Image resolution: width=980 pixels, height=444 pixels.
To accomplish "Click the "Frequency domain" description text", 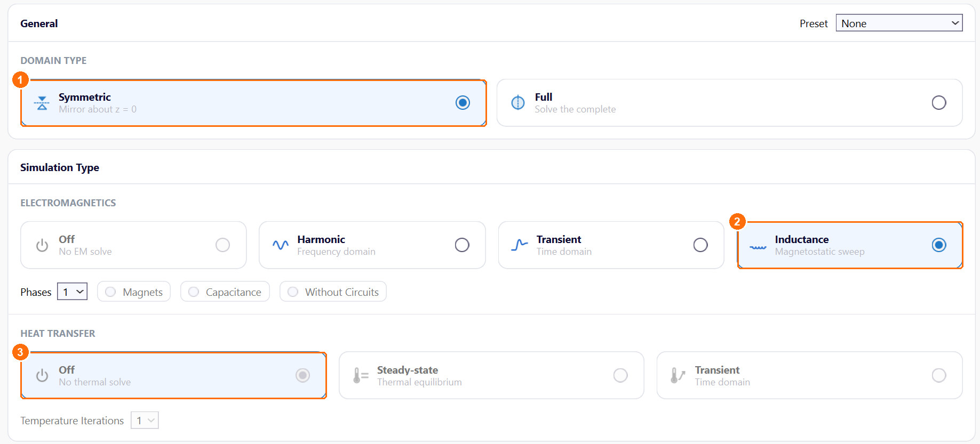I will tap(336, 252).
